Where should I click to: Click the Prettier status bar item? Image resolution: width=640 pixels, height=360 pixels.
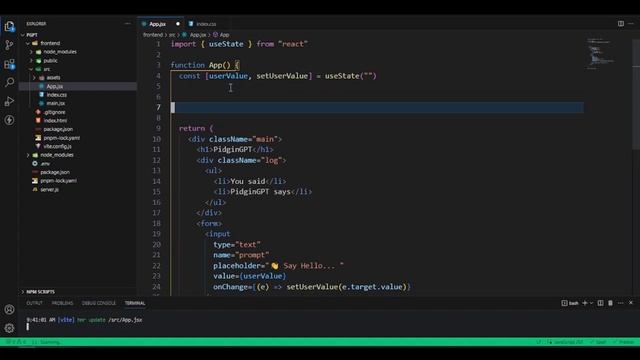click(623, 342)
